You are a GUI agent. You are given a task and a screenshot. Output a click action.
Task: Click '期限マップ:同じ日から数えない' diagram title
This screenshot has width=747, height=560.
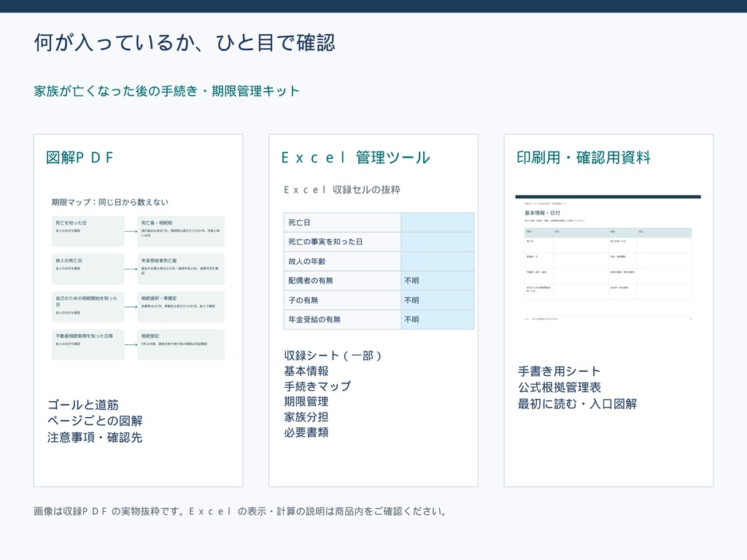(110, 202)
